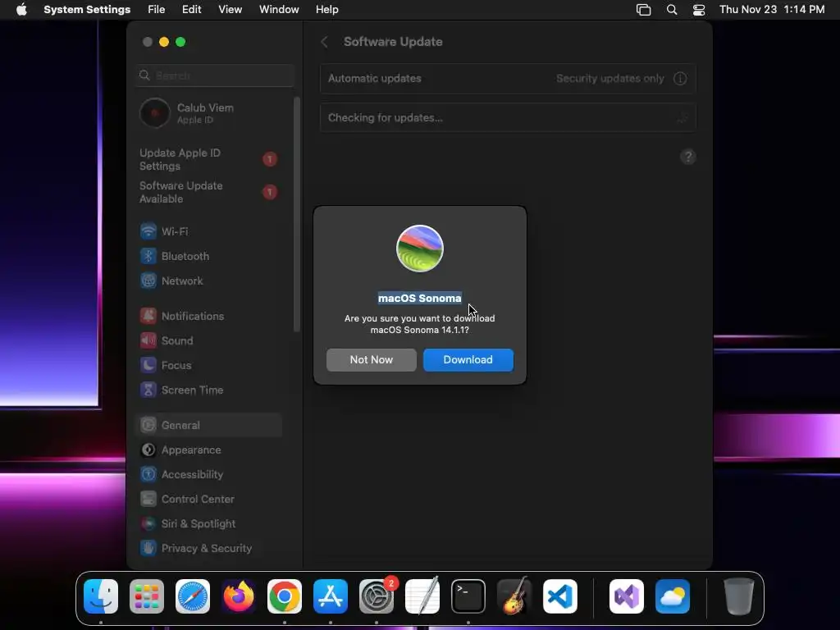Open Visual Studio from the Dock
The width and height of the screenshot is (840, 630).
point(627,596)
